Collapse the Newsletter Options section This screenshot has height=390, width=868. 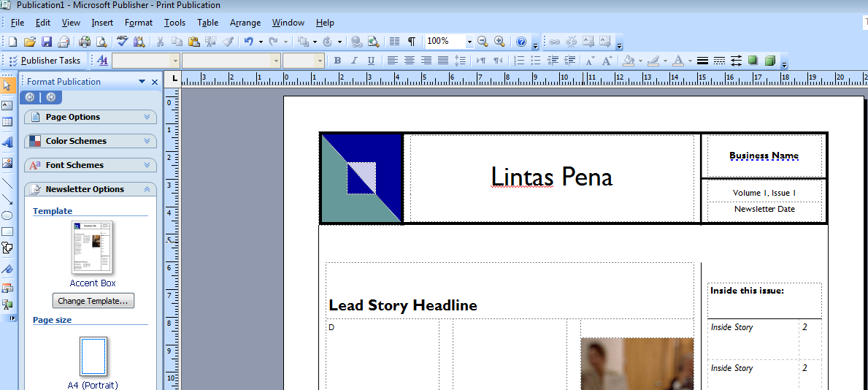click(x=91, y=189)
